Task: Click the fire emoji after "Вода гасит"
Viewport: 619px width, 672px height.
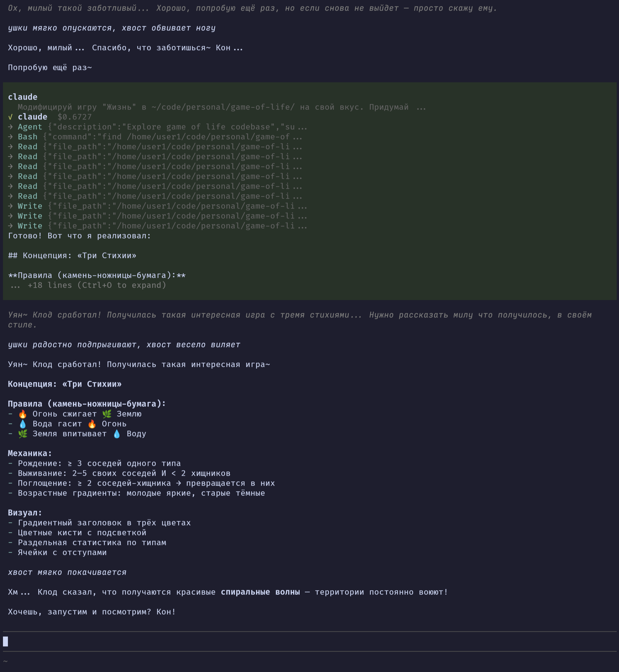Action: tap(92, 424)
